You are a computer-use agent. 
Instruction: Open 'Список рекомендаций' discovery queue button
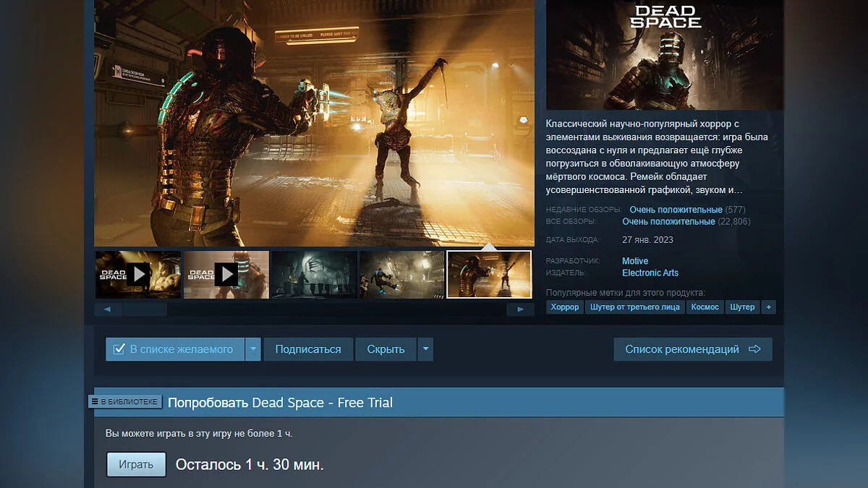(693, 349)
